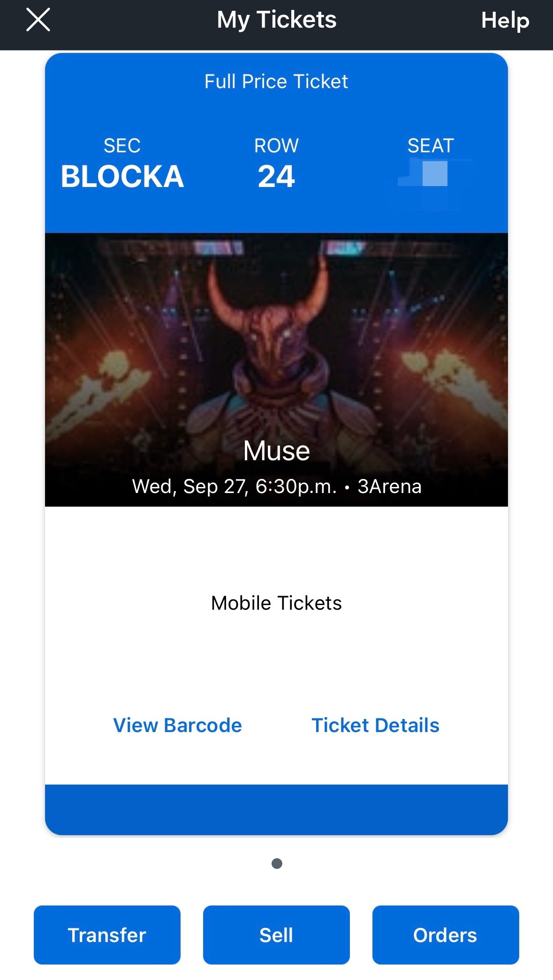The width and height of the screenshot is (553, 980).
Task: Open the Help page
Action: coord(505,21)
